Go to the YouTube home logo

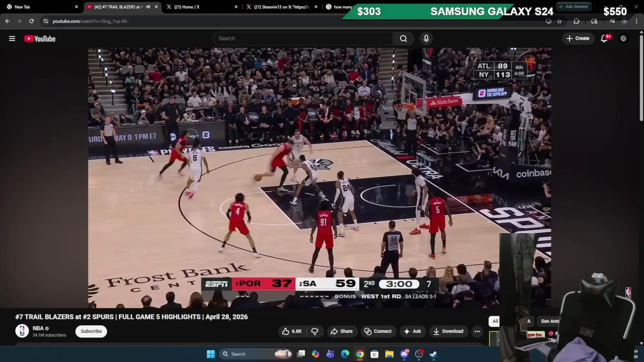[40, 39]
